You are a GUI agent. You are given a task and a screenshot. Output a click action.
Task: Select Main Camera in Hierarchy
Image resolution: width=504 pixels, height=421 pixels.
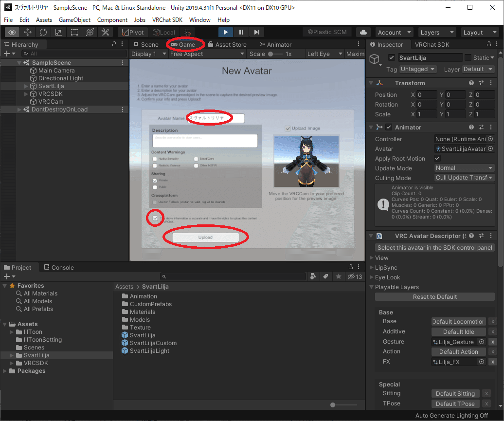(56, 71)
